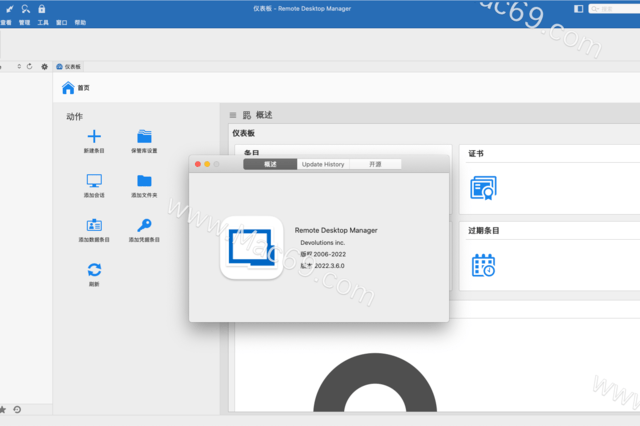Click the user search icon in the title bar
The height and width of the screenshot is (426, 640).
pos(26,9)
